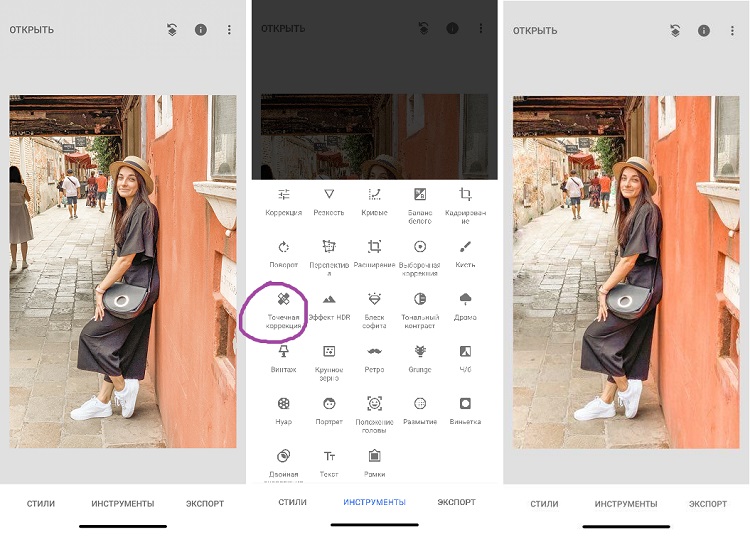Choose the Выборочная коррекция tool
The height and width of the screenshot is (537, 750).
pyautogui.click(x=420, y=259)
